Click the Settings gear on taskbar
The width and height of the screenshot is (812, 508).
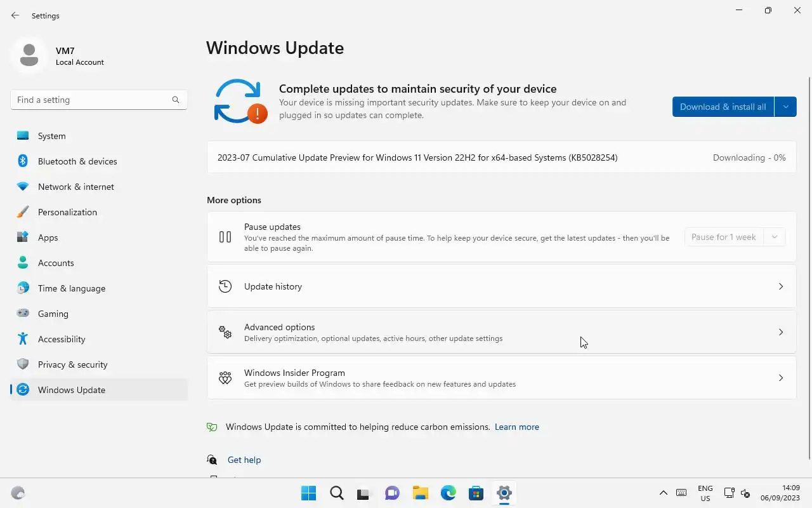pyautogui.click(x=504, y=493)
